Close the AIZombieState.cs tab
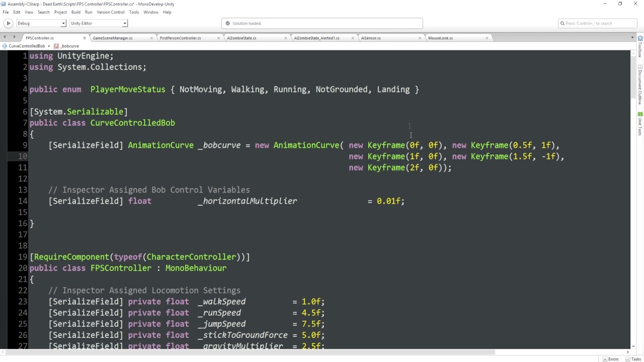 pos(286,38)
